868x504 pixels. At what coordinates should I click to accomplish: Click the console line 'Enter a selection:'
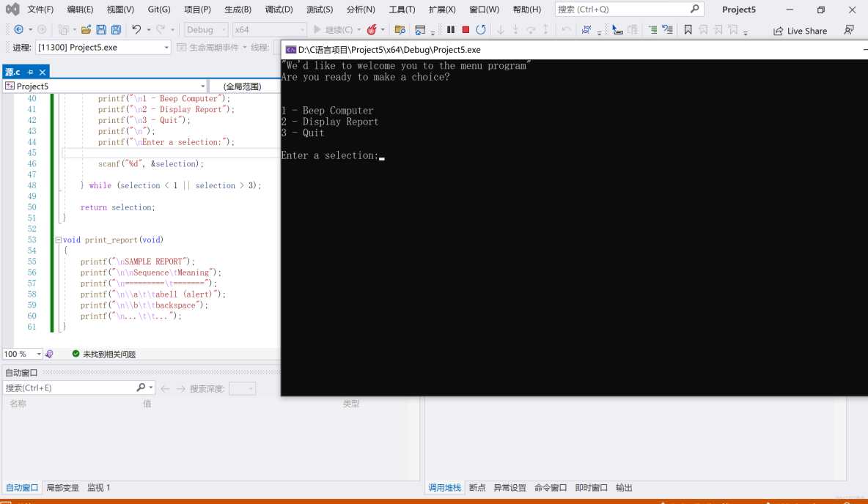[330, 155]
